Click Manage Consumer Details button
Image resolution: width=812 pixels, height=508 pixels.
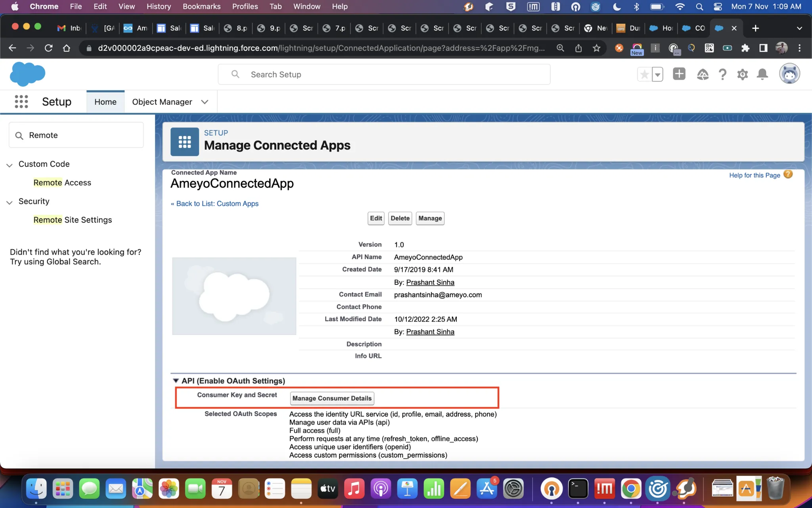pos(332,398)
